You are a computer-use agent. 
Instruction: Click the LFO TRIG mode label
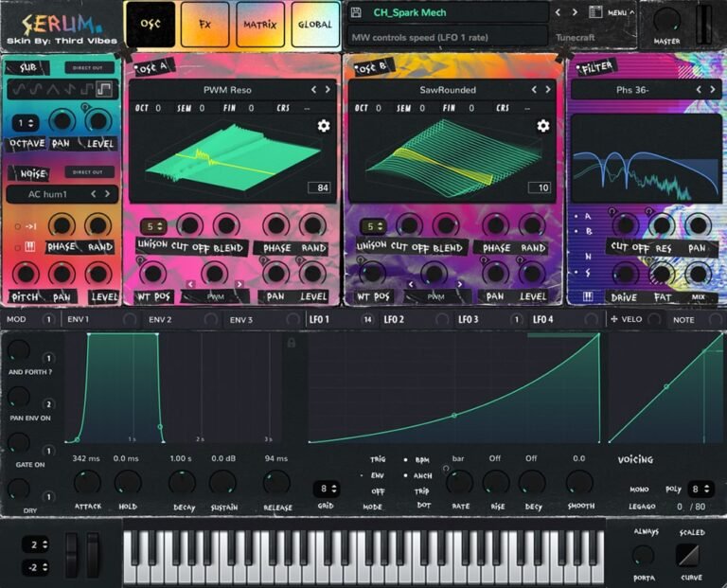[378, 459]
